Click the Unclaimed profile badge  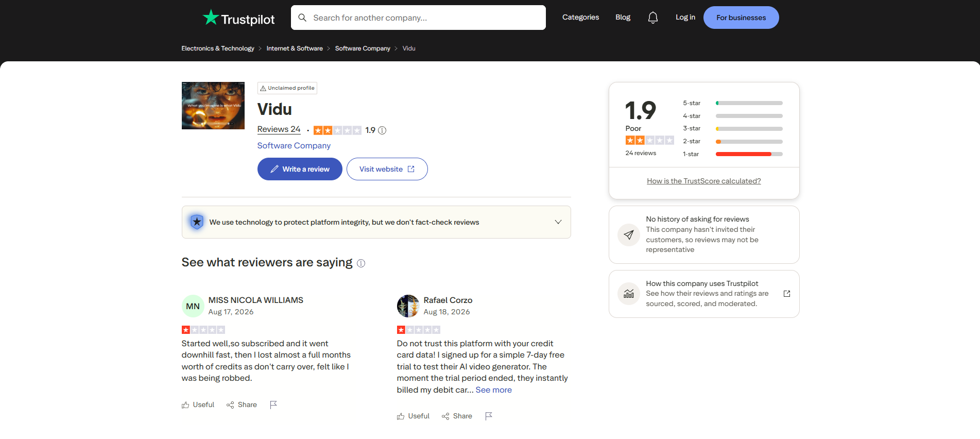[x=287, y=88]
